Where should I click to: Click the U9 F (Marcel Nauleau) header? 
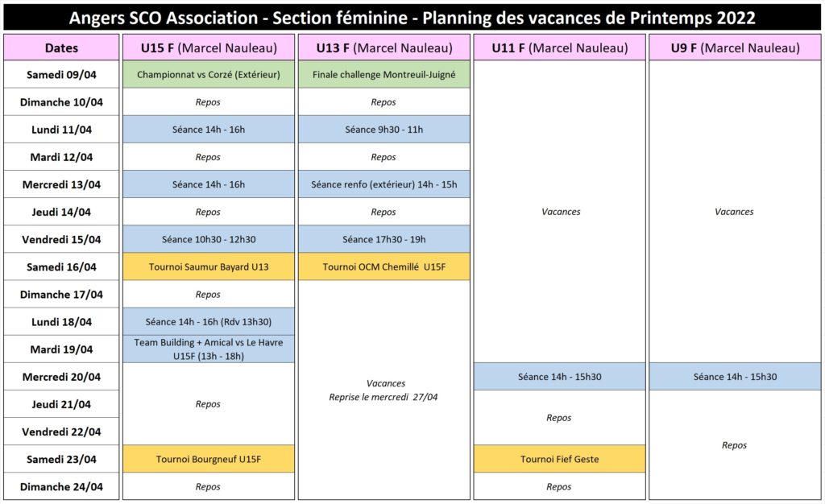coord(735,48)
